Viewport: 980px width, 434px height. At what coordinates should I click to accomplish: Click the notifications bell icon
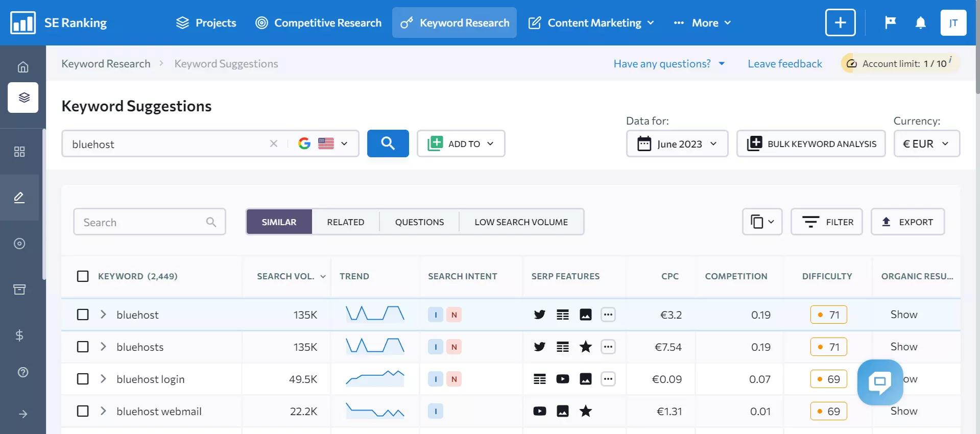coord(920,23)
